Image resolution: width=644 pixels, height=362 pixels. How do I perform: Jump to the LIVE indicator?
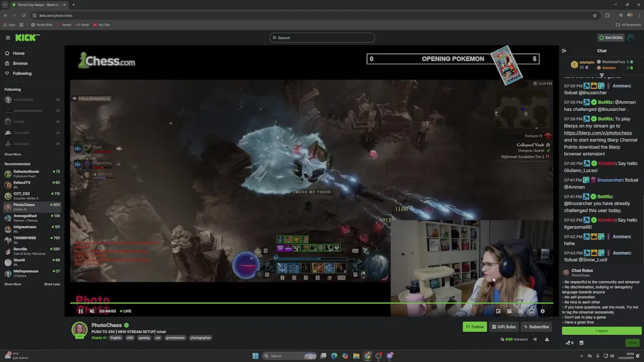(x=126, y=311)
